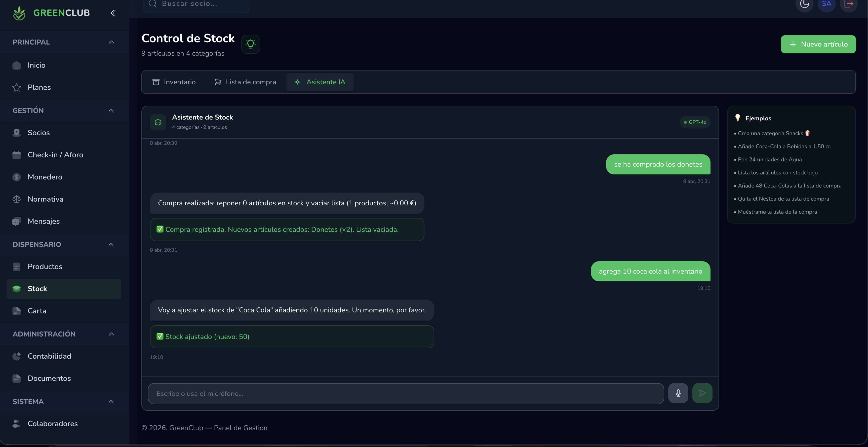Toggle dark mode with the moon icon
The height and width of the screenshot is (447, 868).
tap(804, 4)
